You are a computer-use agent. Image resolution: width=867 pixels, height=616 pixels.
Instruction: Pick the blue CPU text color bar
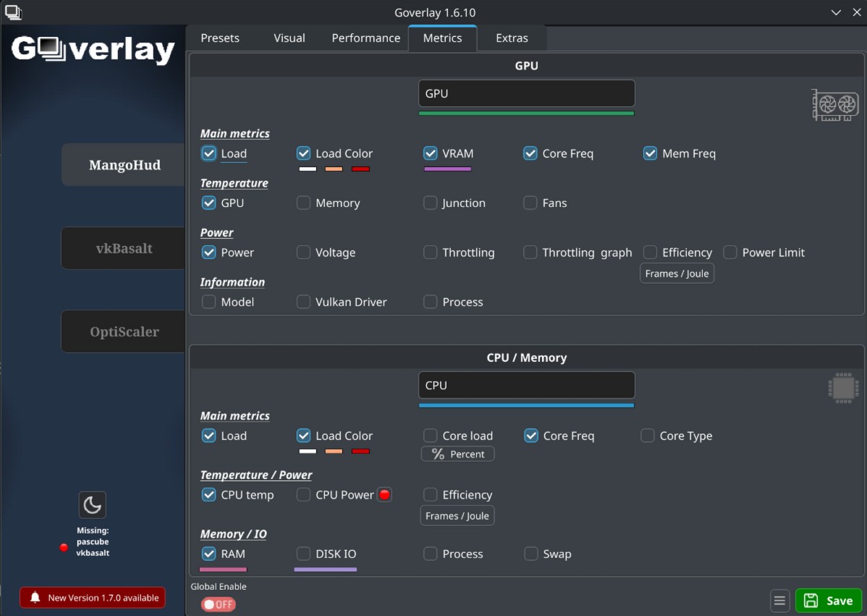pyautogui.click(x=526, y=406)
